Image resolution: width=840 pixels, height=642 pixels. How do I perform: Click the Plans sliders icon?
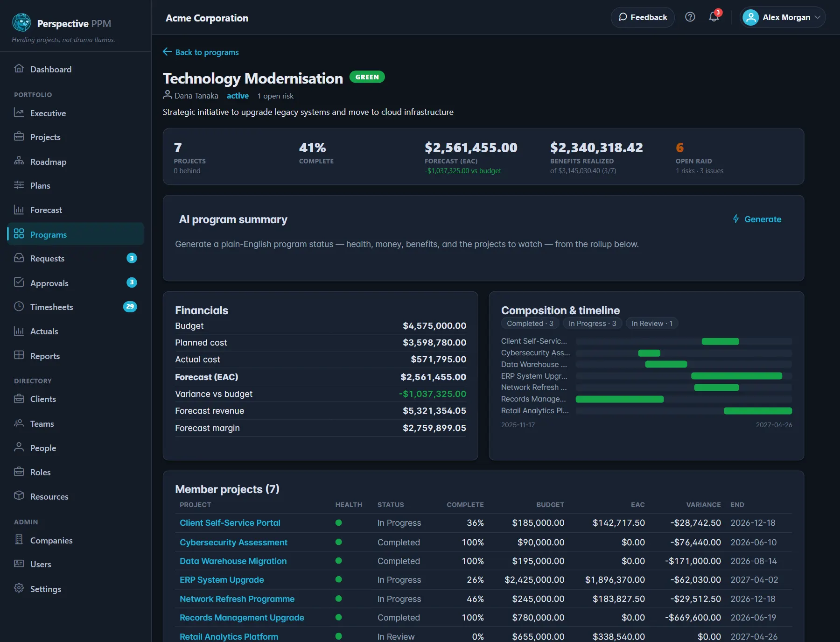coord(19,185)
